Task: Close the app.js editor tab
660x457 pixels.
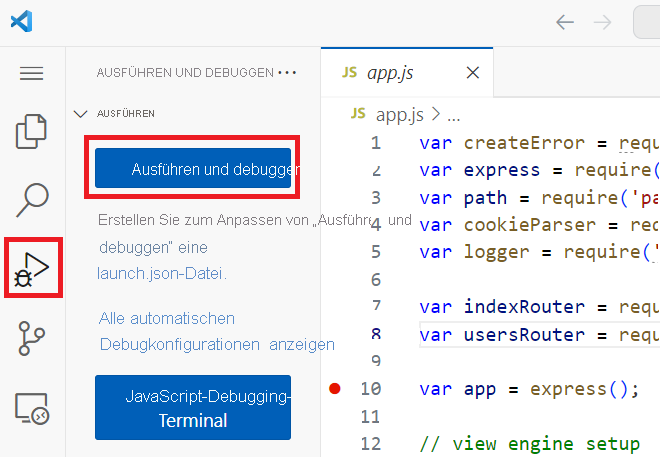Action: coord(473,73)
